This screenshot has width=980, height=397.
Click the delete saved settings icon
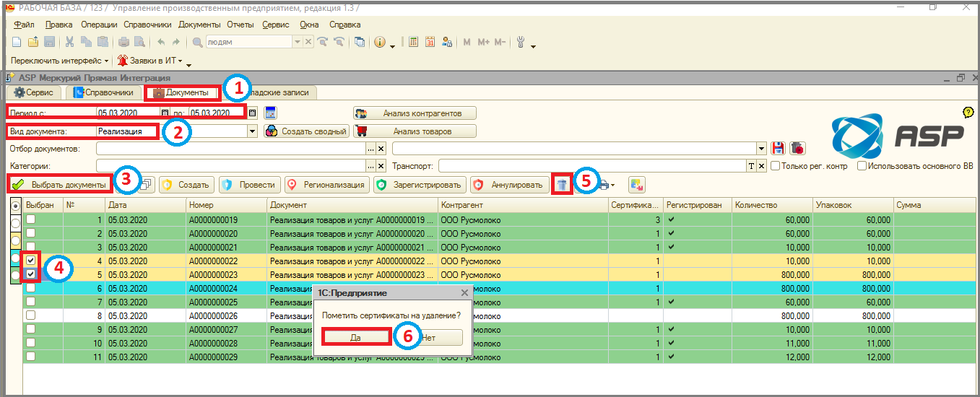pyautogui.click(x=797, y=148)
